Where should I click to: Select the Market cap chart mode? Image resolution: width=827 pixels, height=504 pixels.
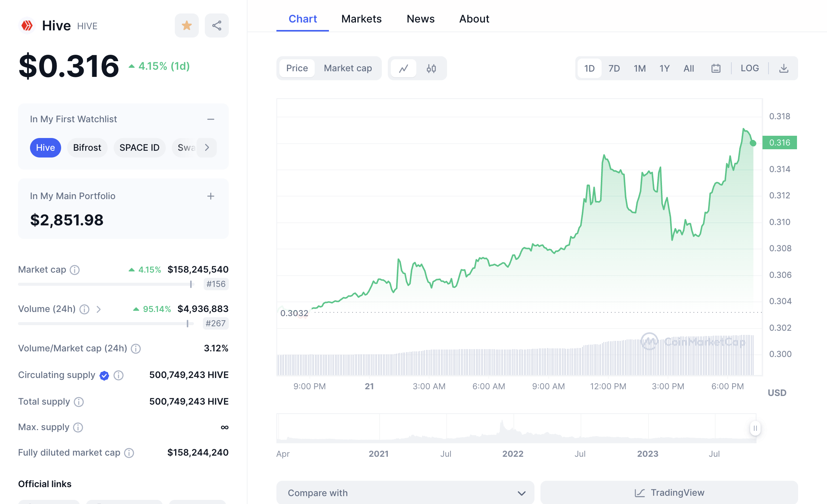click(x=348, y=68)
